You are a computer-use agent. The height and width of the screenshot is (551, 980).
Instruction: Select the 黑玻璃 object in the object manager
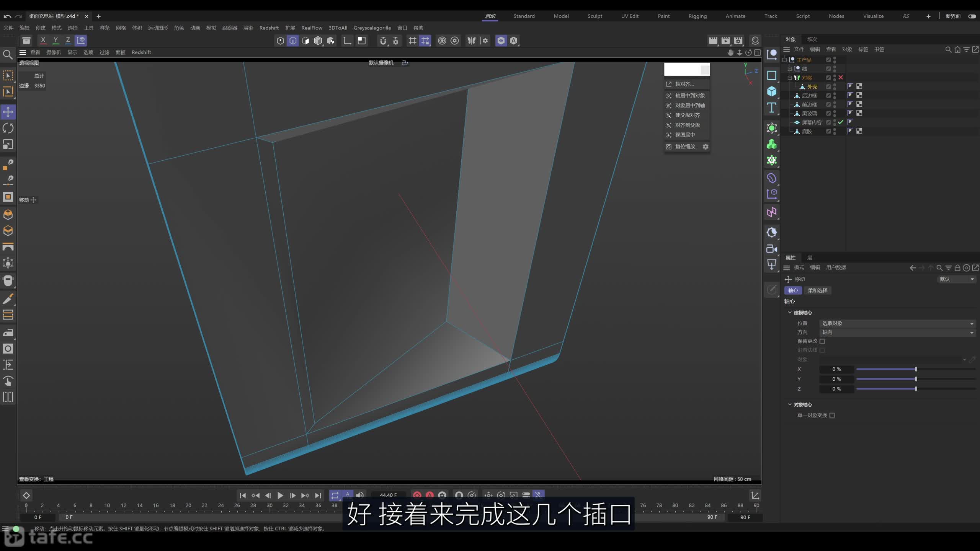point(809,114)
